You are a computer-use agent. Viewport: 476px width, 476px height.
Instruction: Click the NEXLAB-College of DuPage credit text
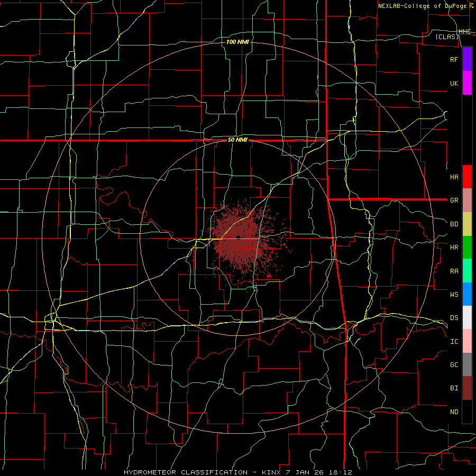pyautogui.click(x=422, y=6)
